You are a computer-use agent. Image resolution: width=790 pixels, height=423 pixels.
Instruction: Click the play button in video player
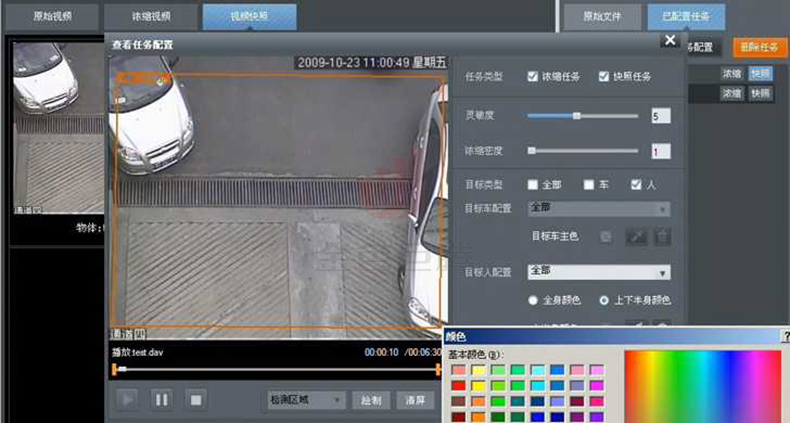[127, 400]
